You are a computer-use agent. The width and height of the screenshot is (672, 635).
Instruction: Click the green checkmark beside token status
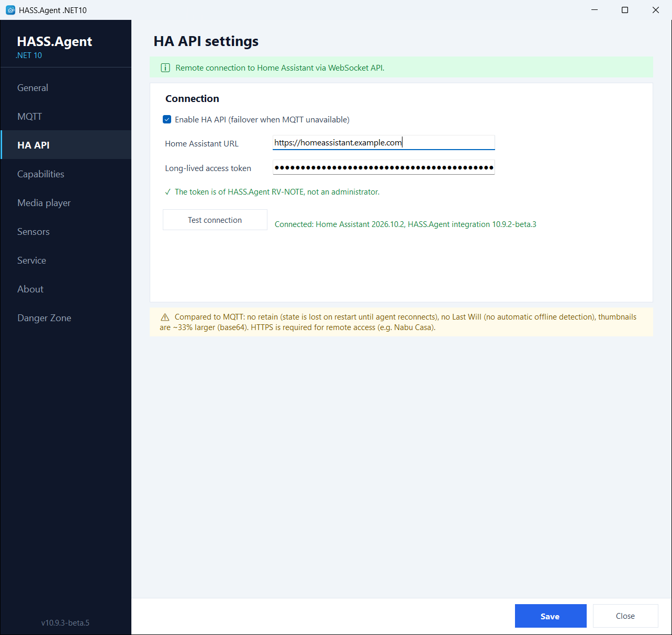click(167, 192)
